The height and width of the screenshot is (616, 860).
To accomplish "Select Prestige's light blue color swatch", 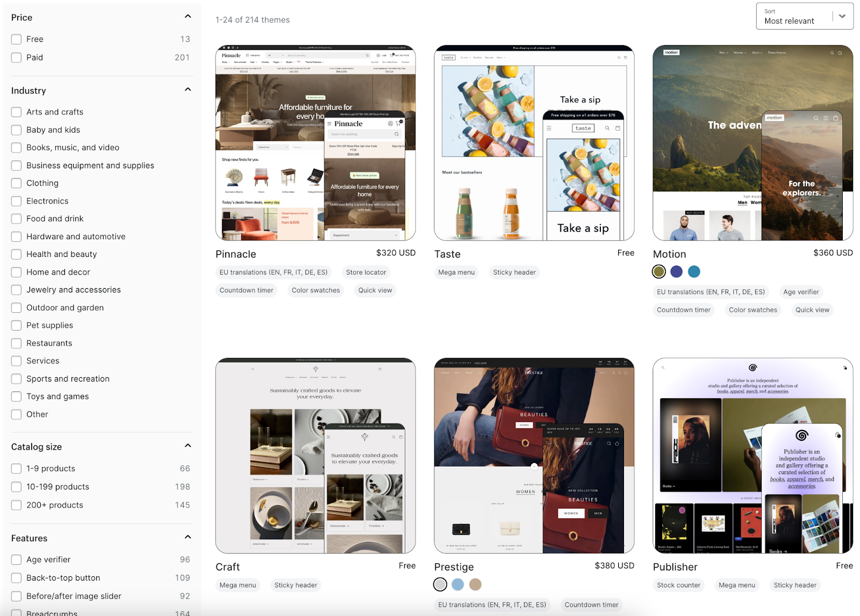I will pyautogui.click(x=458, y=584).
